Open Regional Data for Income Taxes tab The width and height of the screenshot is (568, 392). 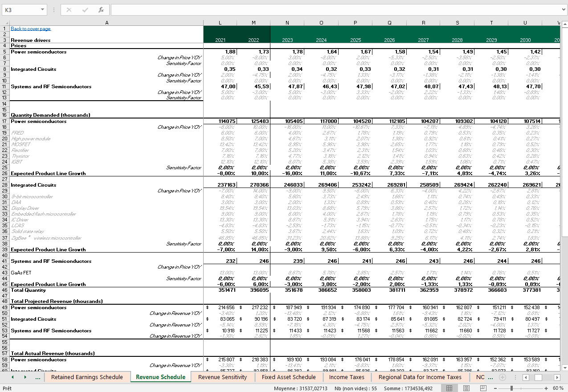pos(420,377)
